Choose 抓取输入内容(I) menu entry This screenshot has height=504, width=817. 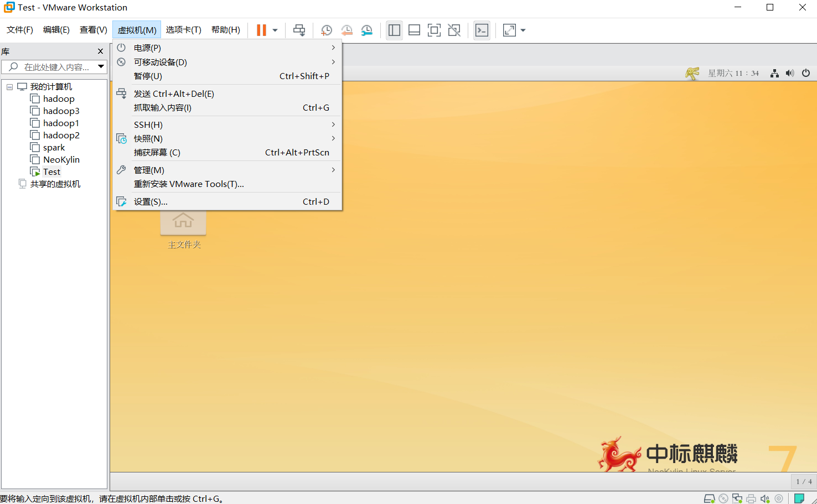coord(227,107)
